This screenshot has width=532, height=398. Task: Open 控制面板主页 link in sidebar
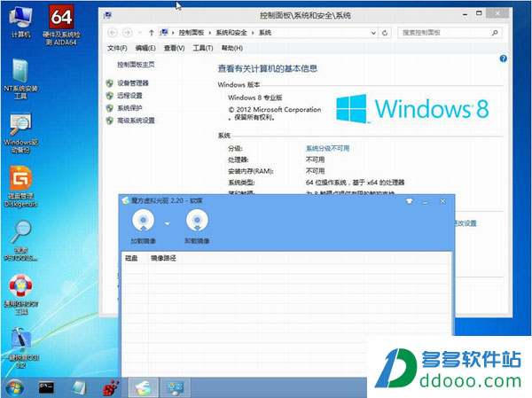coord(136,65)
